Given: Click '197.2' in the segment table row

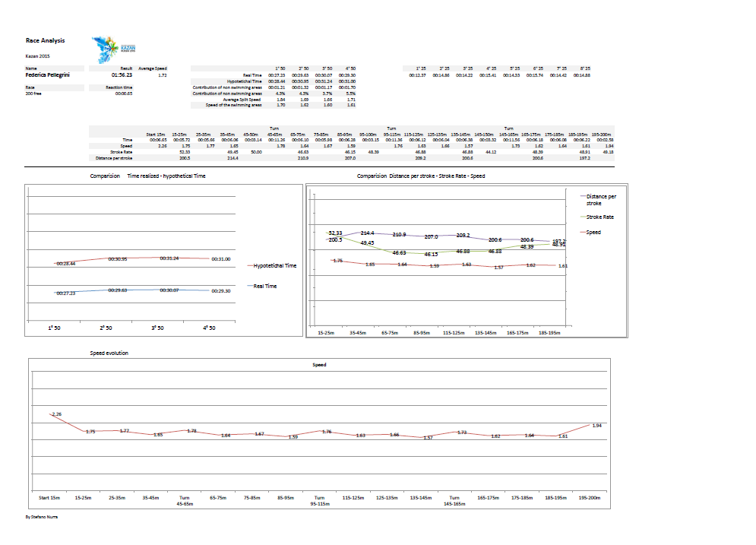Looking at the screenshot, I should pos(585,158).
